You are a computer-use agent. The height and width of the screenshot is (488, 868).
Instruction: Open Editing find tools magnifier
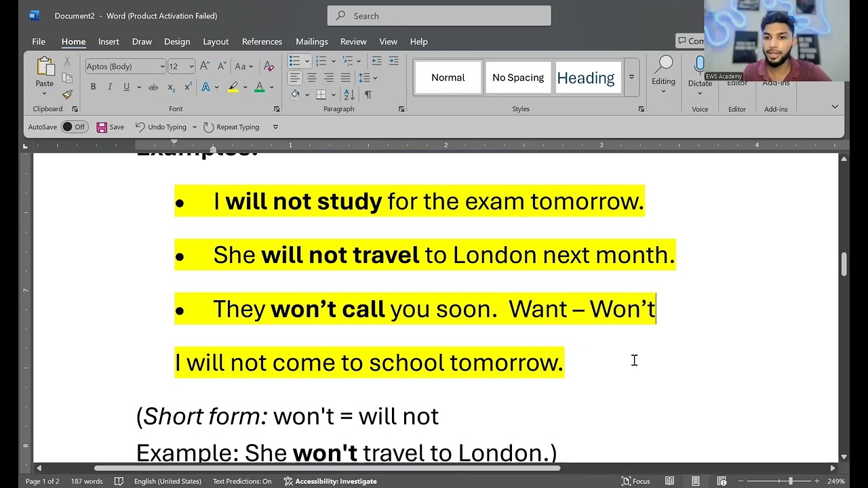pyautogui.click(x=663, y=66)
